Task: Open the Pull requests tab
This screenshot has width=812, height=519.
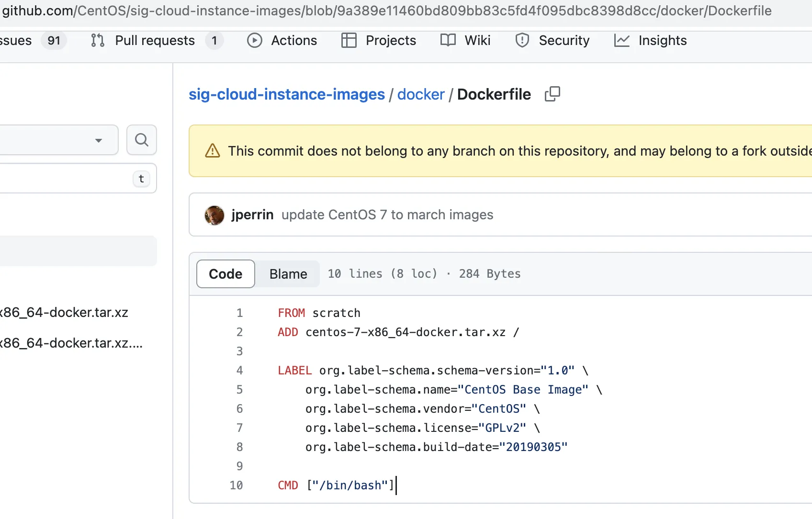Action: (x=157, y=41)
